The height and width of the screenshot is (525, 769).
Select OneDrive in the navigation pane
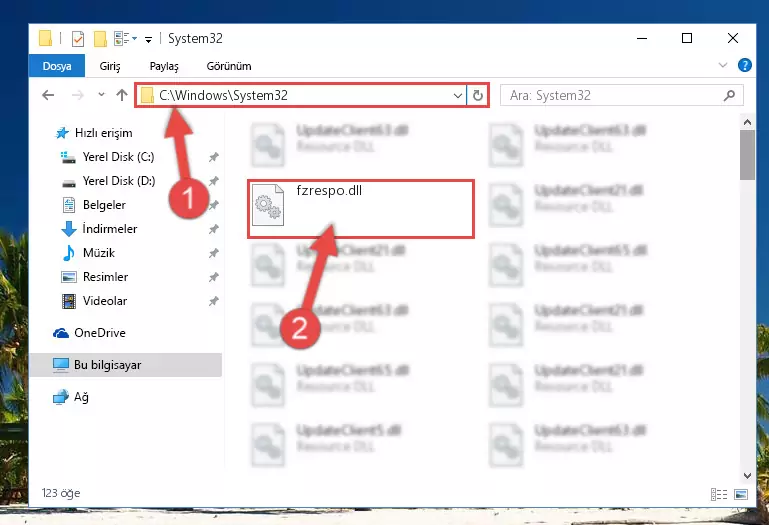100,333
